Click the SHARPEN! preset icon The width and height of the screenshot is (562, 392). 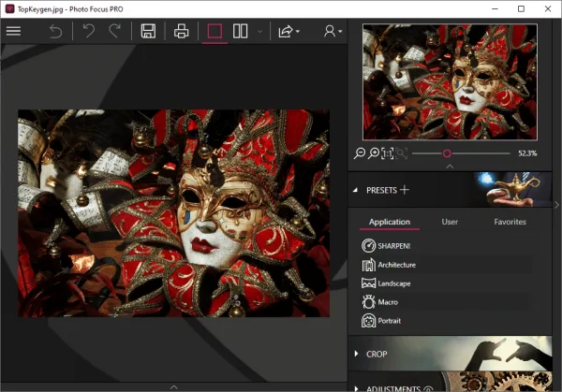[368, 246]
